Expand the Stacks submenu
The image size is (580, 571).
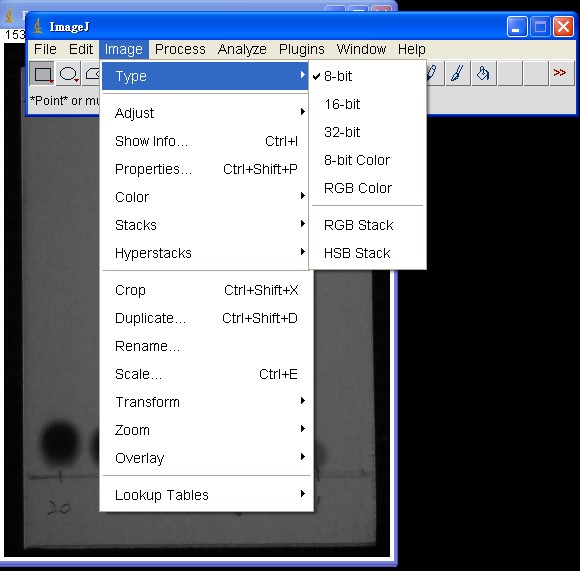click(205, 225)
